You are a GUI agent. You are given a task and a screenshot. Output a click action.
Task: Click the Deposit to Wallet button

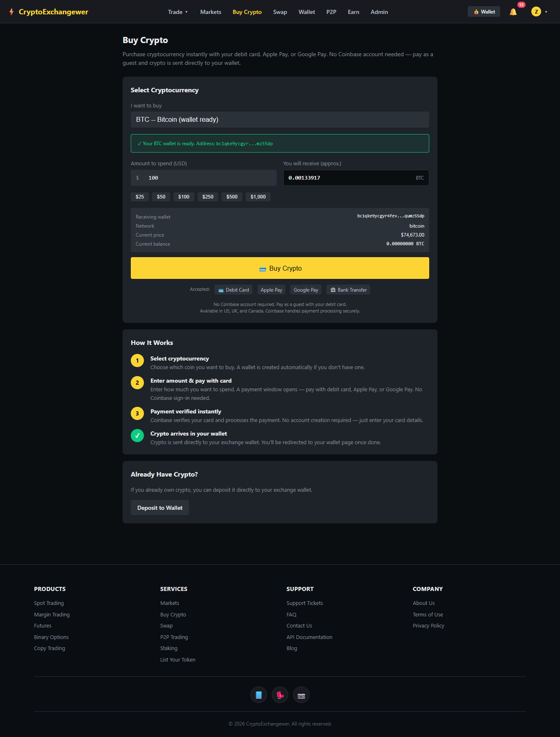pyautogui.click(x=160, y=508)
